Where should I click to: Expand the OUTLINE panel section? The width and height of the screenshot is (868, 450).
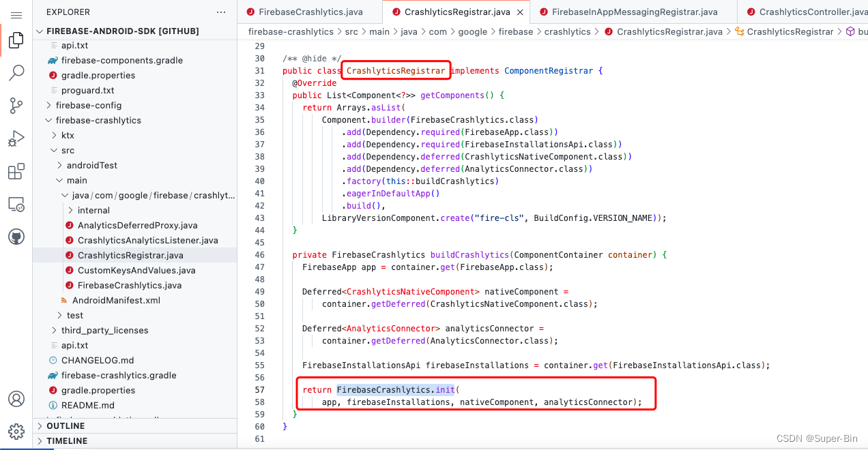coord(135,426)
